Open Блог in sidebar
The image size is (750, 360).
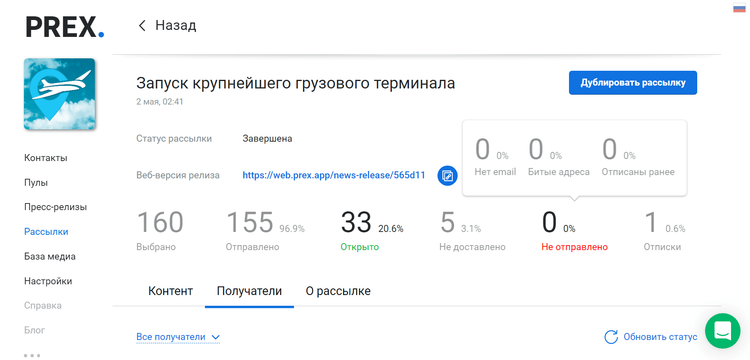point(34,330)
